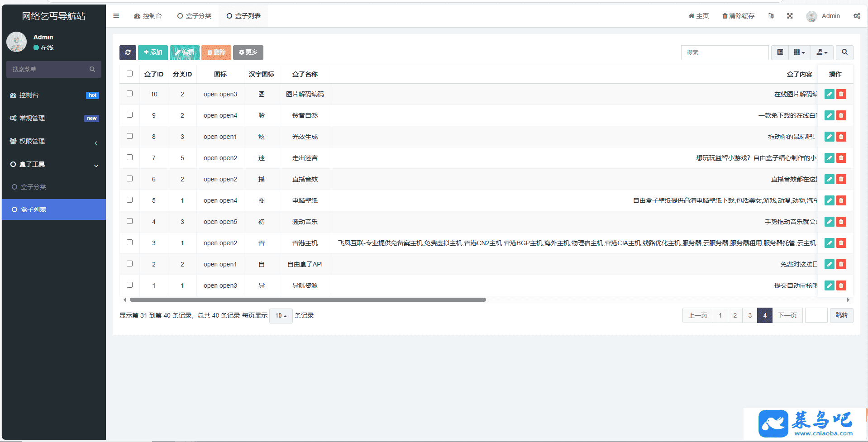Tick the checkbox for the 电脑壁纸 row
868x442 pixels.
tap(130, 200)
